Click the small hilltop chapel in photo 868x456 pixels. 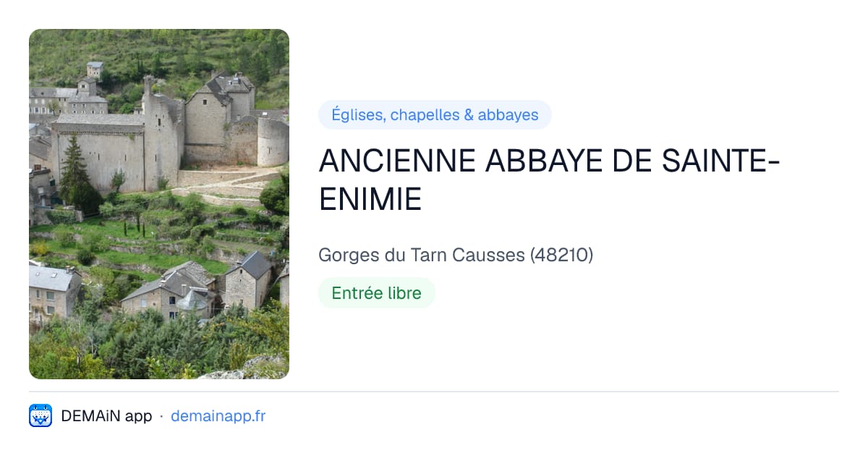point(94,71)
